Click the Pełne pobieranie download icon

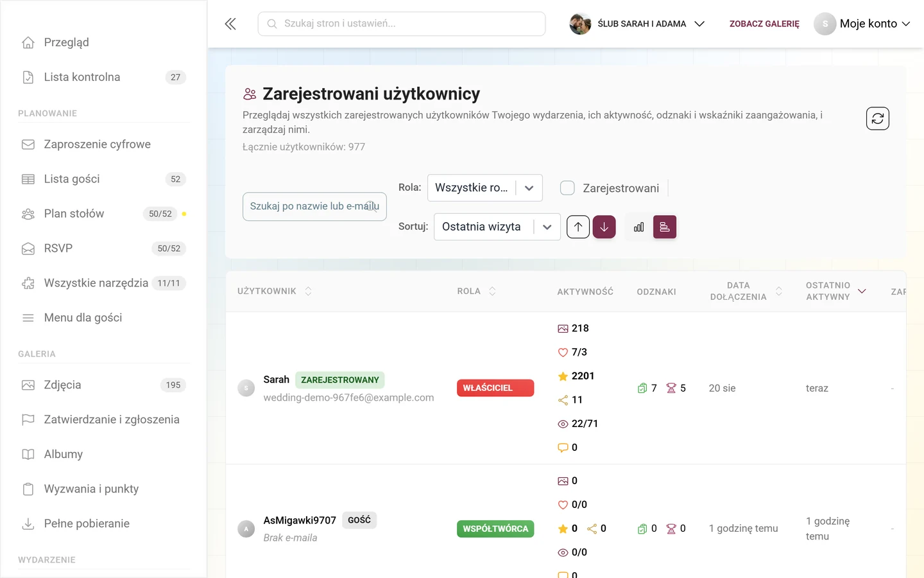(x=28, y=523)
